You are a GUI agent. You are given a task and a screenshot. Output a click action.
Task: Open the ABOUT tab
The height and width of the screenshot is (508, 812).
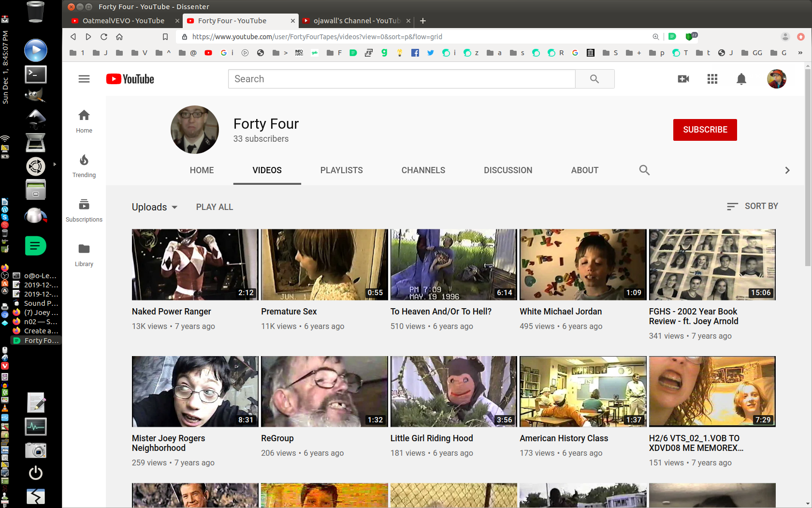(x=585, y=170)
